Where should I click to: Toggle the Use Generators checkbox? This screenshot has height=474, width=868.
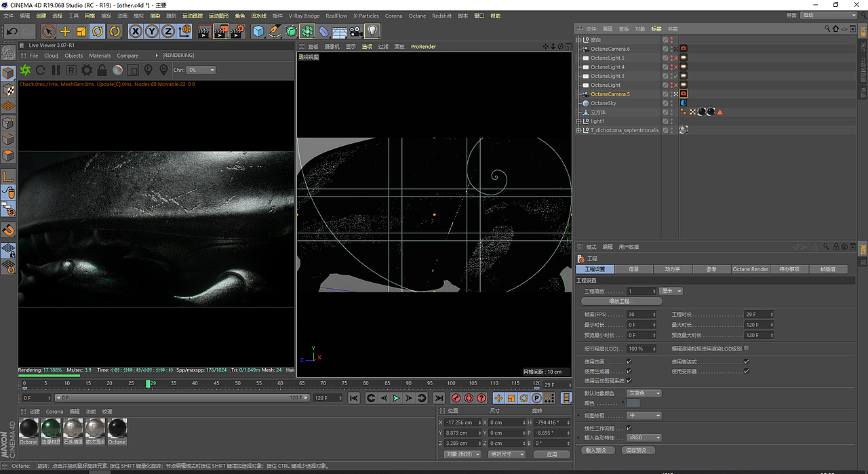[629, 372]
